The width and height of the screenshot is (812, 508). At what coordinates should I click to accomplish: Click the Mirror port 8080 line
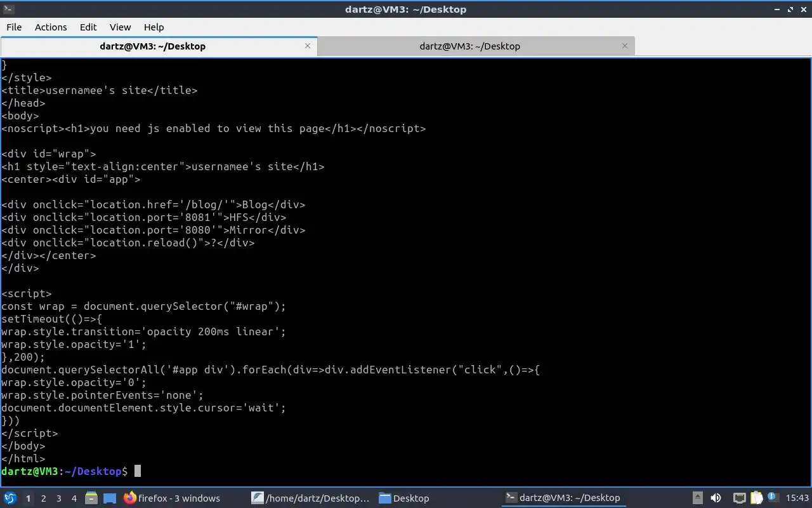coord(153,230)
